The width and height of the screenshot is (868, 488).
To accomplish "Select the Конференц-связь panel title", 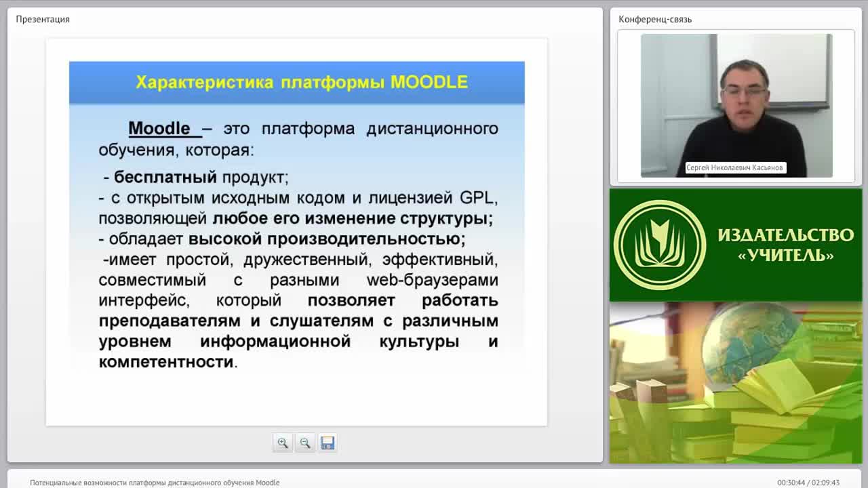I will coord(655,19).
